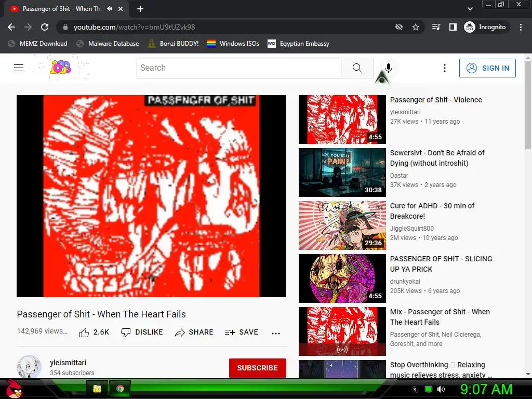Click the 'drunkyokai' channel text
Screen dimensions: 532x399
click(405, 281)
